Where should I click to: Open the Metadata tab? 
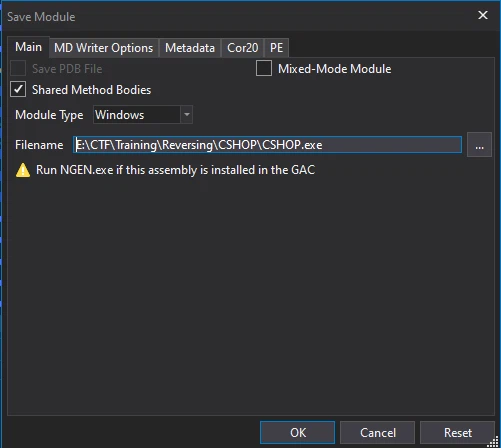[x=190, y=48]
